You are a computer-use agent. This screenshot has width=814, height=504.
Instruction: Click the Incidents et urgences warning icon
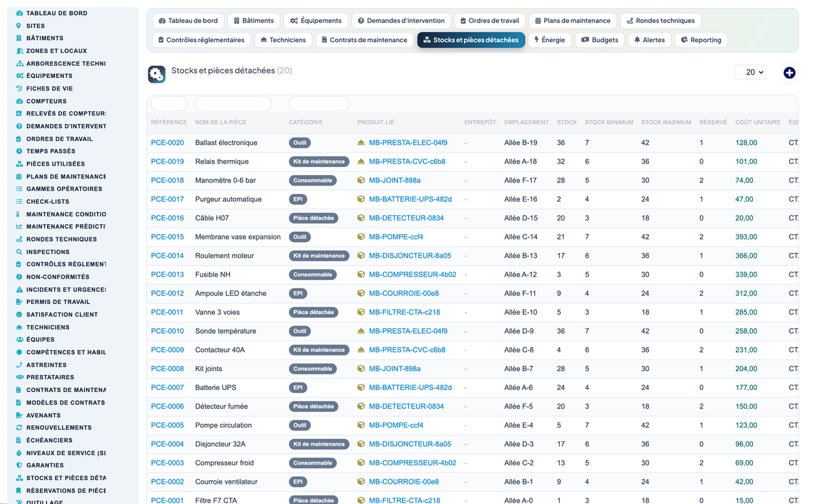[19, 290]
